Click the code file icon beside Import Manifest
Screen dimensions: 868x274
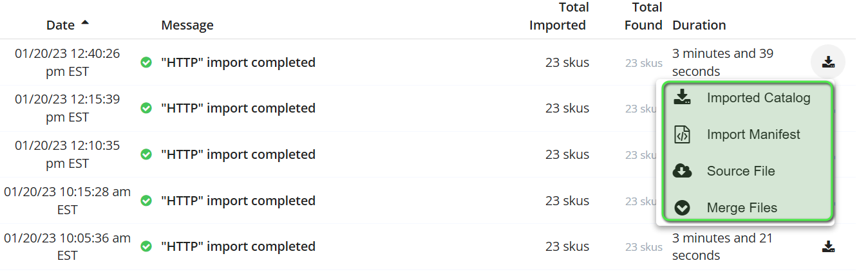(682, 134)
